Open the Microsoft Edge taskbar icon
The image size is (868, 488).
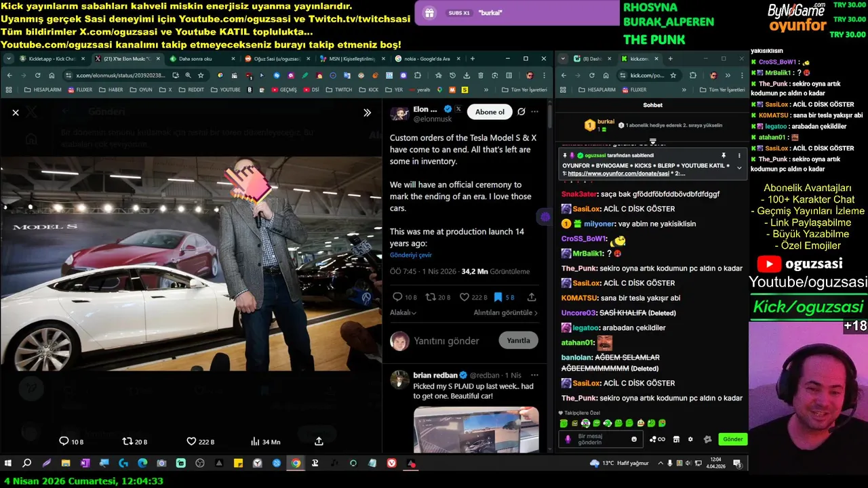click(x=142, y=463)
